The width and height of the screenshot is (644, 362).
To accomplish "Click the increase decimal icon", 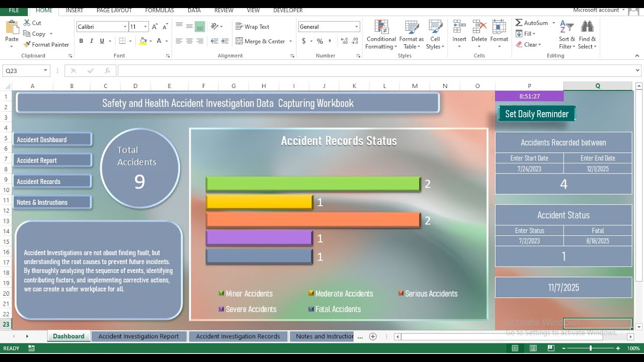I will 344,41.
